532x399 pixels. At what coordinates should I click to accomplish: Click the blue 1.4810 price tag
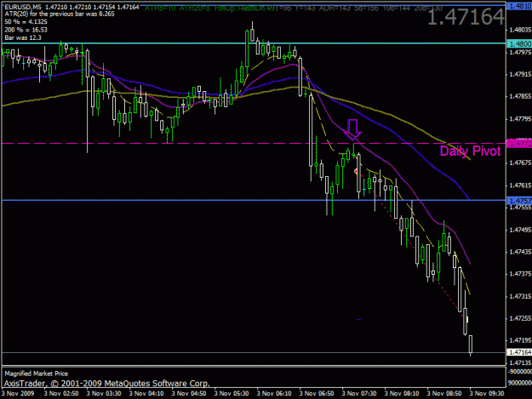point(519,6)
